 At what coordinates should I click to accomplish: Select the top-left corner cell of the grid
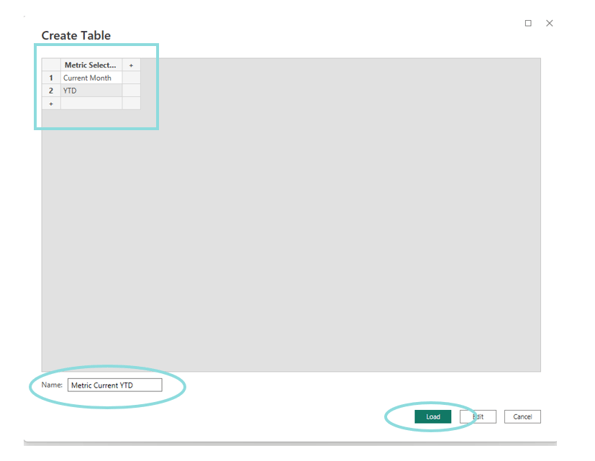click(x=51, y=65)
